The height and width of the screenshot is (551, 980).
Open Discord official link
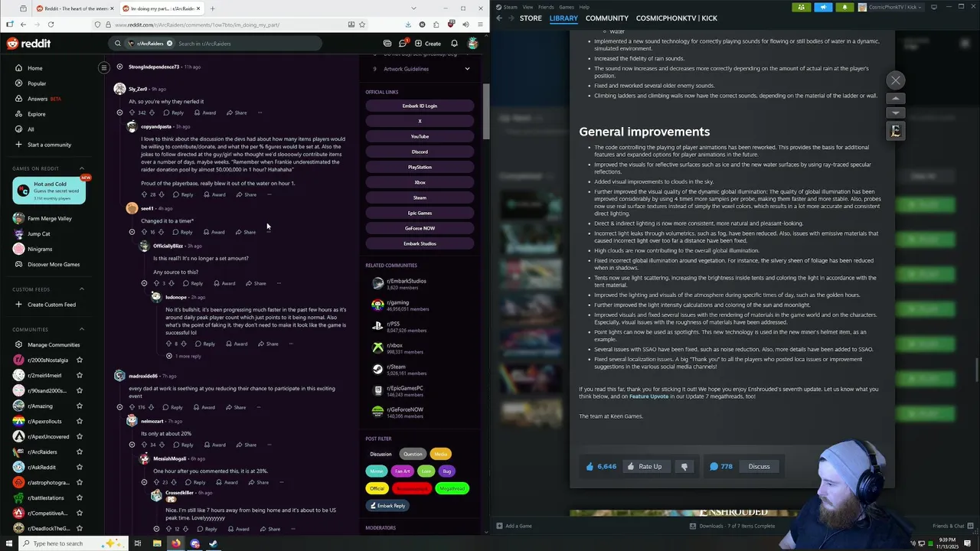pos(420,152)
